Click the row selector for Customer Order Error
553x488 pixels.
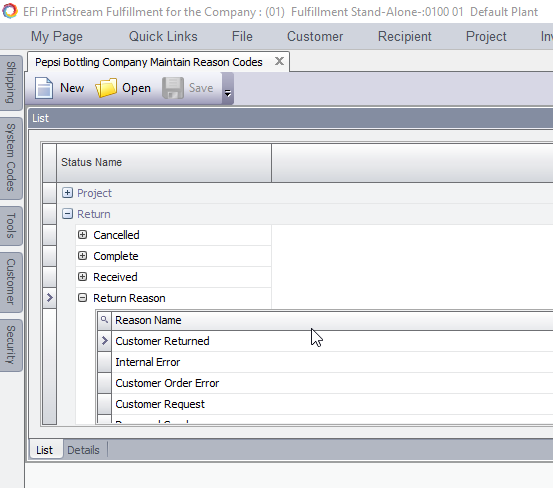[104, 383]
